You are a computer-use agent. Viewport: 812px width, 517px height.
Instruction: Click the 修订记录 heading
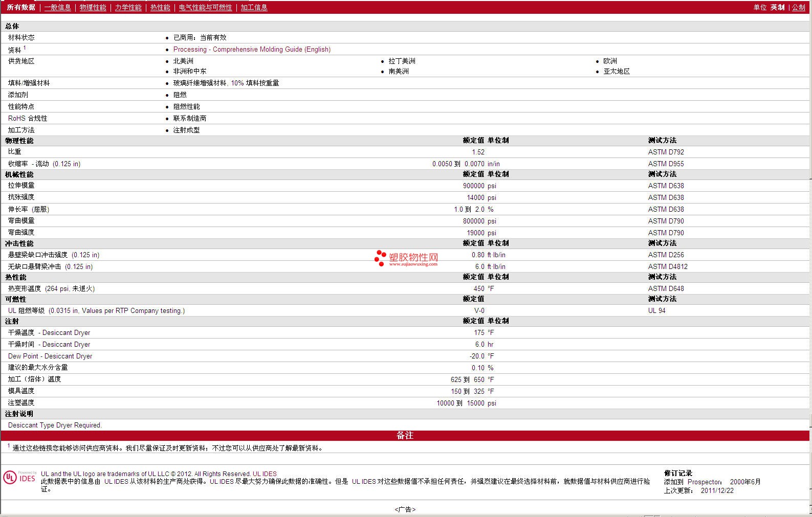click(x=678, y=473)
